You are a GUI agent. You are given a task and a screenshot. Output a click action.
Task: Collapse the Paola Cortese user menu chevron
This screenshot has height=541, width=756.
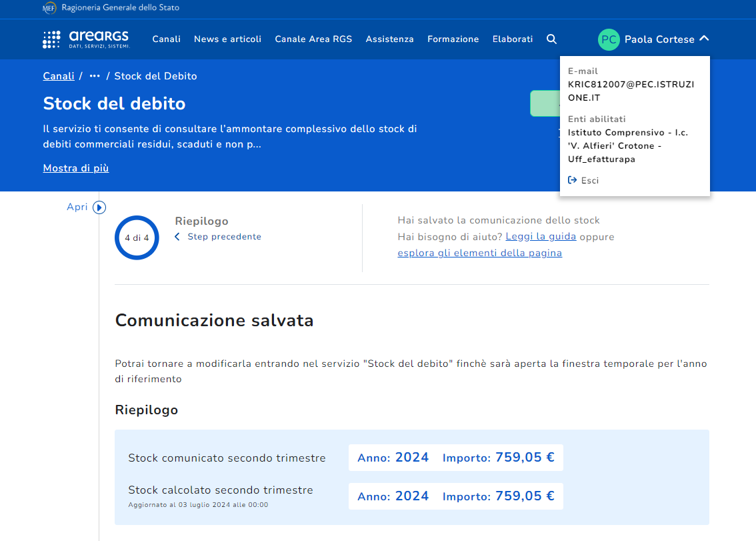click(704, 39)
